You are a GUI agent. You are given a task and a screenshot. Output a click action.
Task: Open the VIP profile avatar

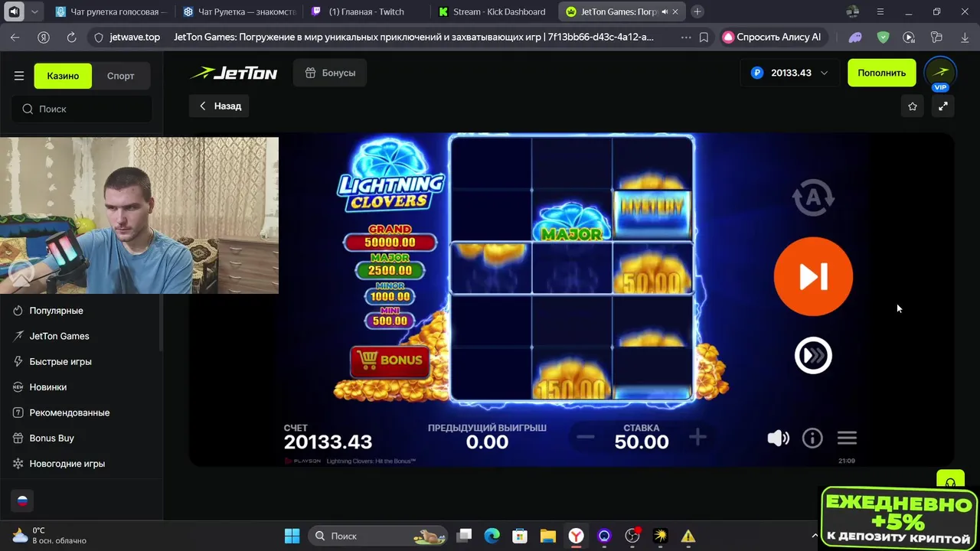pyautogui.click(x=940, y=73)
